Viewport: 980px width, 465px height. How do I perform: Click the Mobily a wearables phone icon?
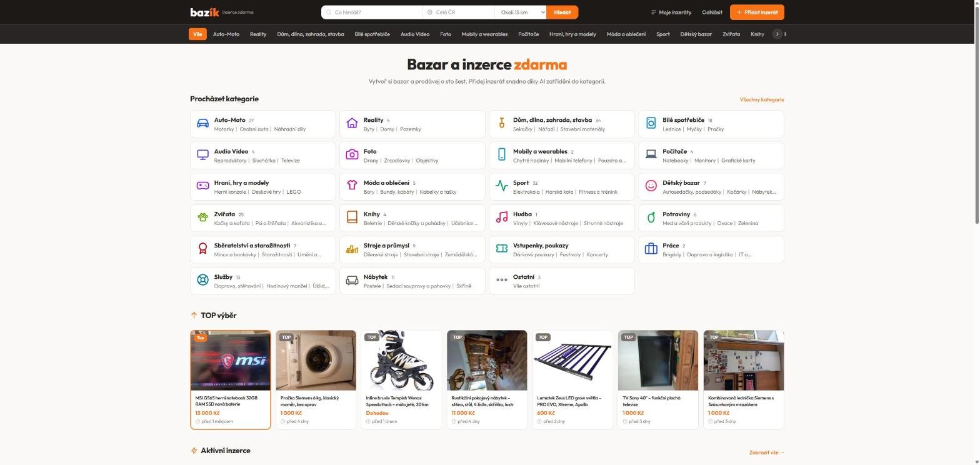pos(501,154)
